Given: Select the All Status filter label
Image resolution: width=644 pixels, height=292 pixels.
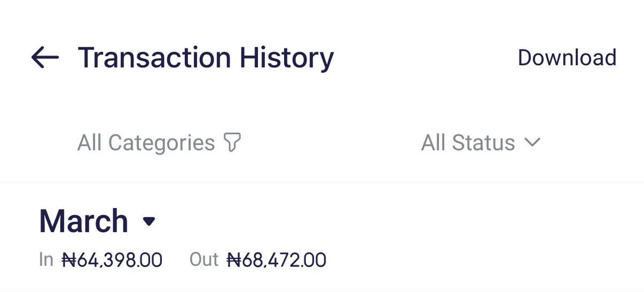Looking at the screenshot, I should pyautogui.click(x=468, y=143).
